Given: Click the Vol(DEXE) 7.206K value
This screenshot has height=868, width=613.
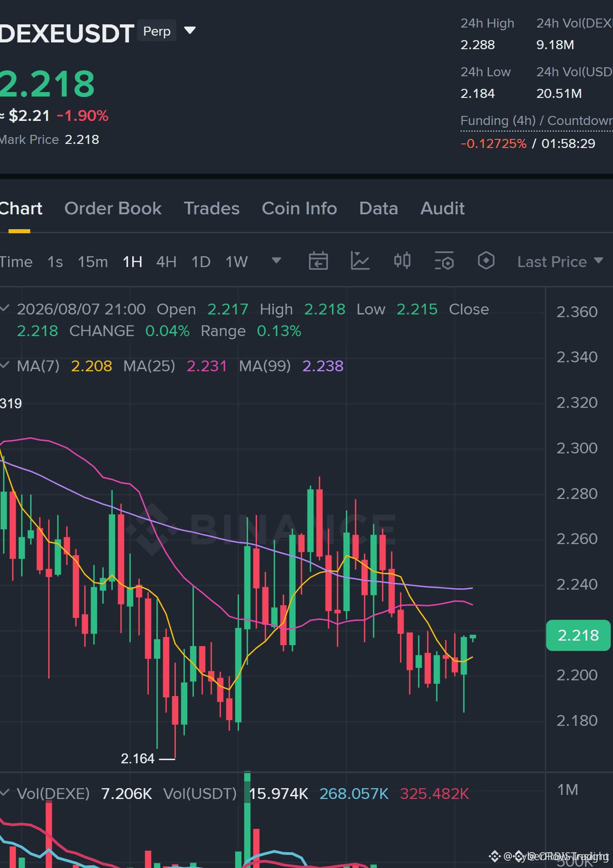Looking at the screenshot, I should pyautogui.click(x=127, y=794).
